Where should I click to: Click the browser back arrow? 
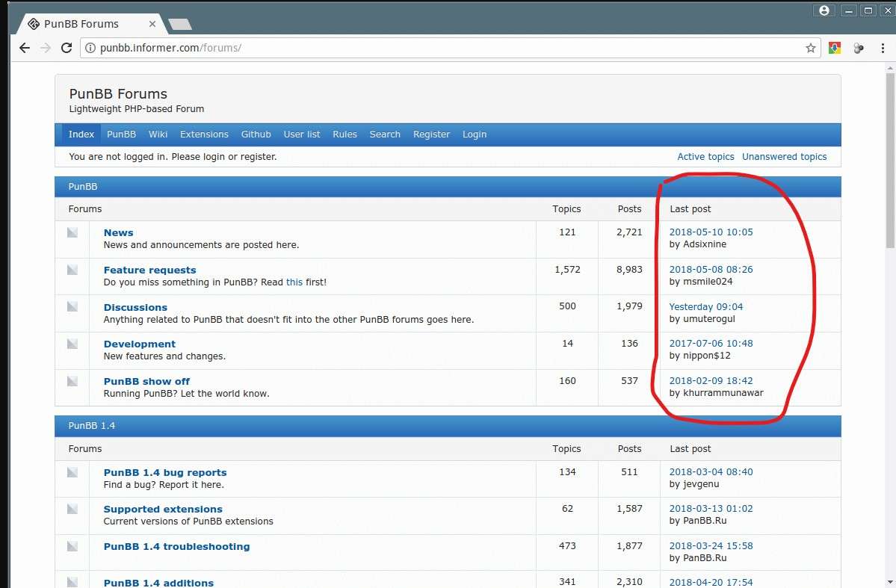pyautogui.click(x=25, y=48)
